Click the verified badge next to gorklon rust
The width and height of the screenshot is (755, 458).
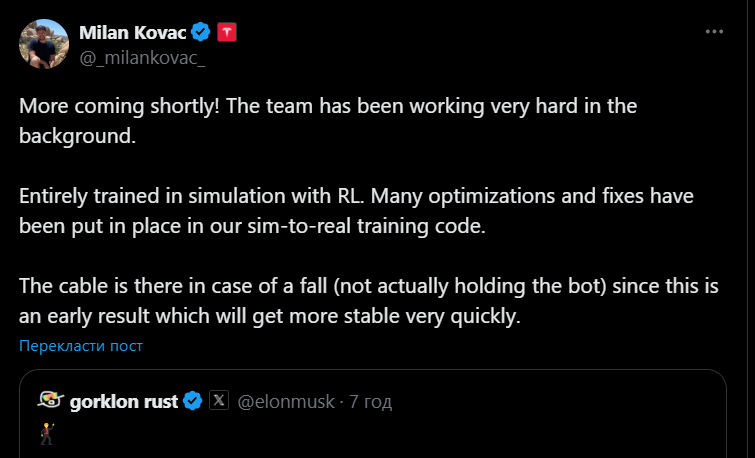tap(193, 401)
